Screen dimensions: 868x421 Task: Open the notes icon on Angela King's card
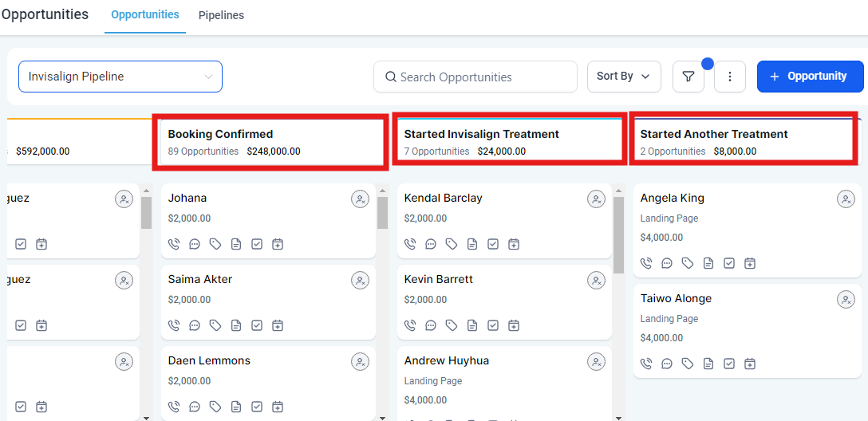coord(708,263)
